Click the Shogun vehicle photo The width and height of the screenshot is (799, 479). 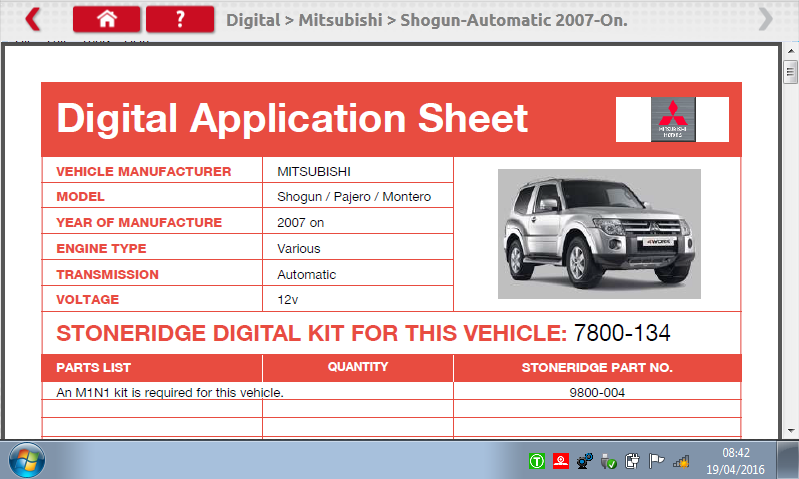coord(599,234)
